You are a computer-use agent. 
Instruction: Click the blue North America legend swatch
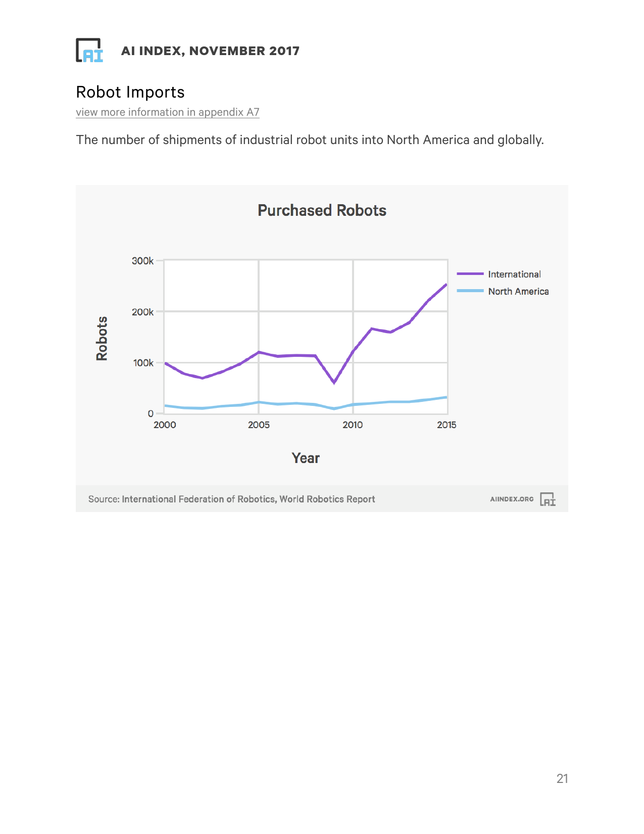pos(470,291)
